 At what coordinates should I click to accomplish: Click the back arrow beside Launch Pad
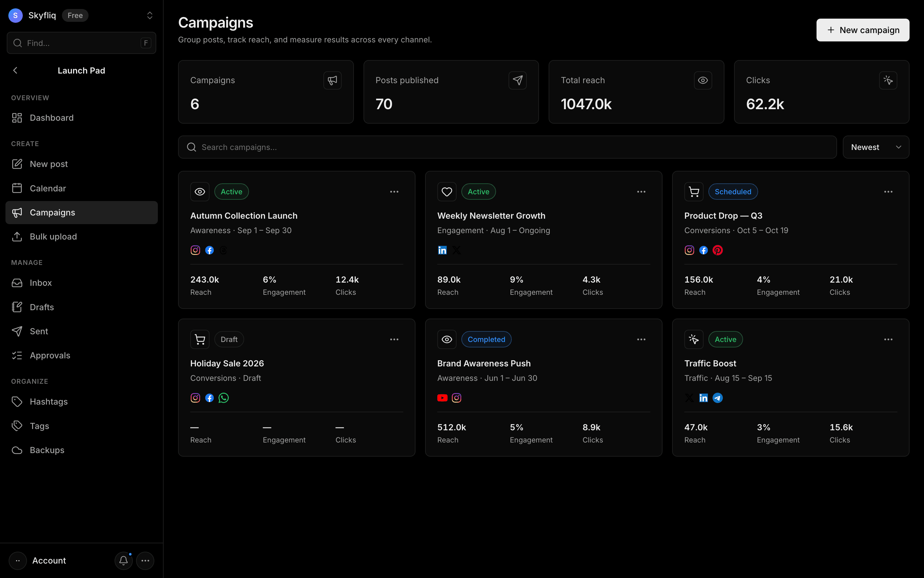tap(15, 70)
